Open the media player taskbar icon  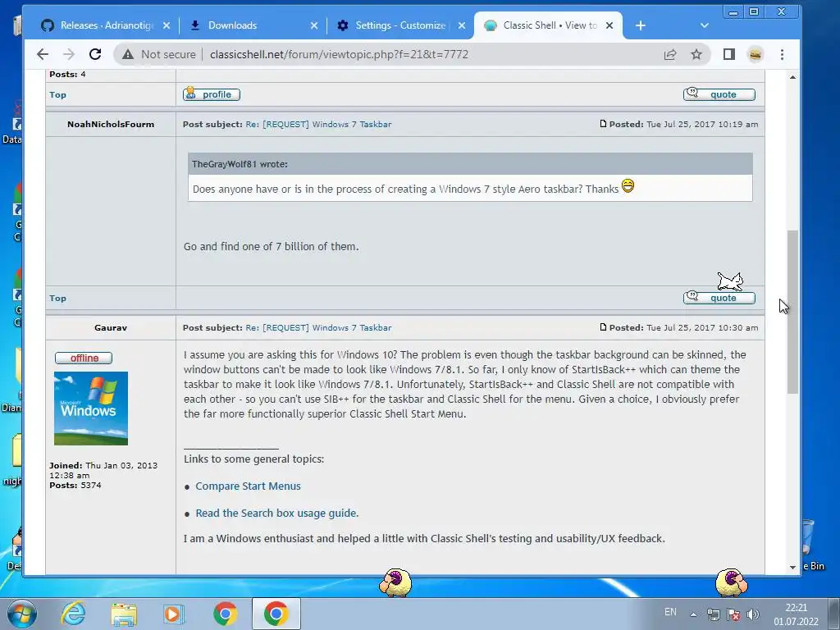pyautogui.click(x=174, y=614)
